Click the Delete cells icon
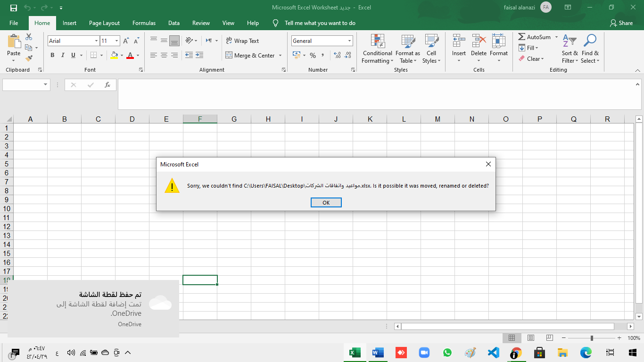Image resolution: width=644 pixels, height=362 pixels. point(479,41)
